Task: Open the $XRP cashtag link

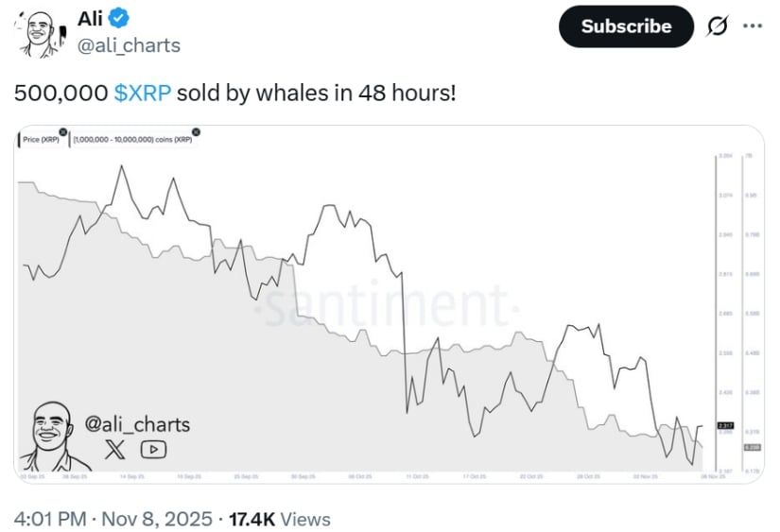Action: [142, 93]
